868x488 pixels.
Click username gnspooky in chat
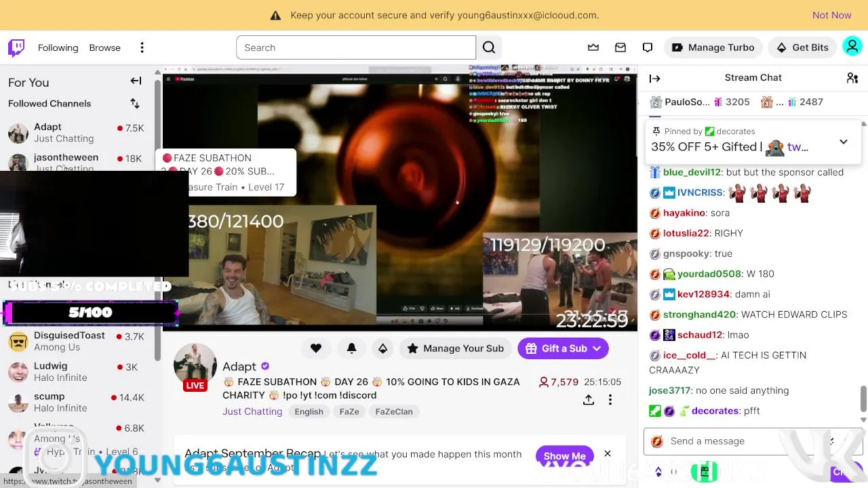(686, 253)
